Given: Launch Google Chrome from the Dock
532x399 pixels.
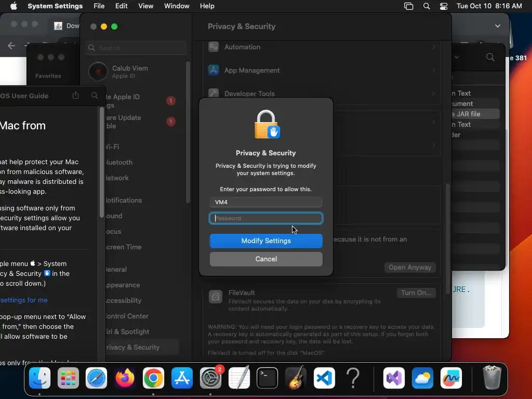Looking at the screenshot, I should (153, 378).
